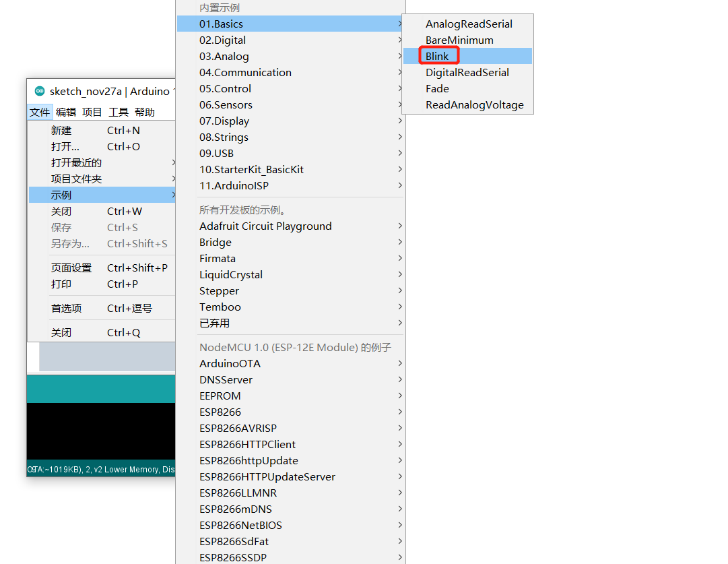Open LiquidCrystal library examples
This screenshot has width=728, height=564.
[290, 275]
